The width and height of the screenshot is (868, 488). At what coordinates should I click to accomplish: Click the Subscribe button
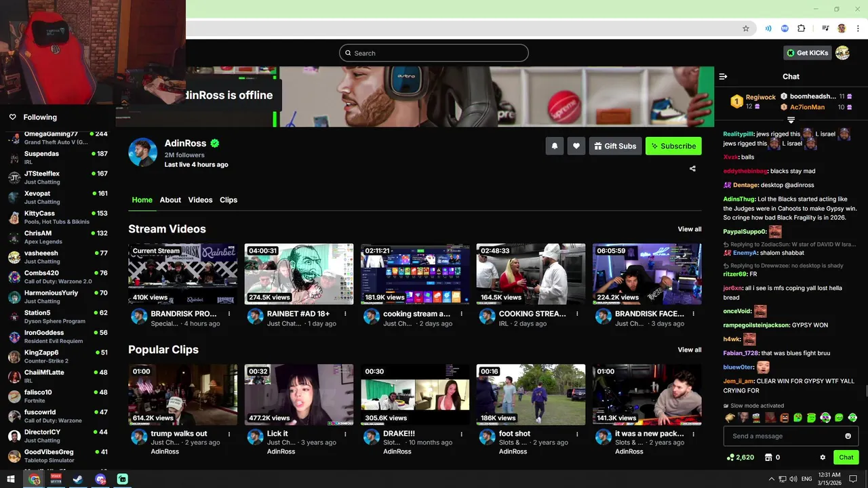pos(673,146)
